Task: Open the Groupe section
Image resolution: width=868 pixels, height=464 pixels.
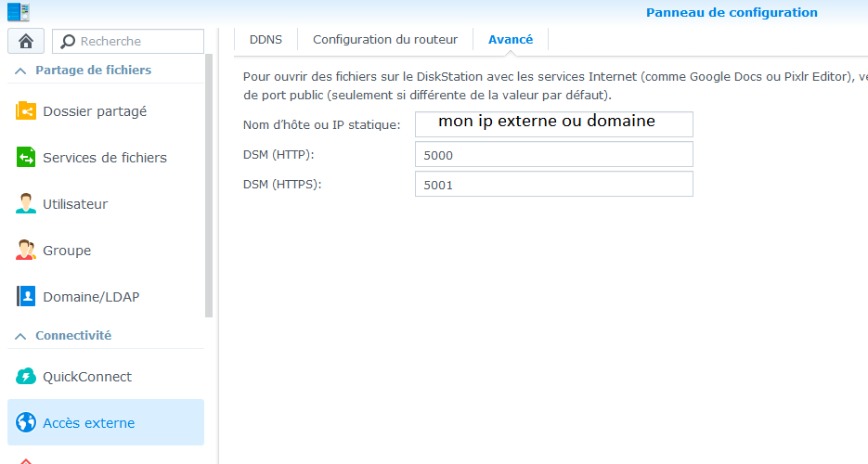Action: pos(106,251)
